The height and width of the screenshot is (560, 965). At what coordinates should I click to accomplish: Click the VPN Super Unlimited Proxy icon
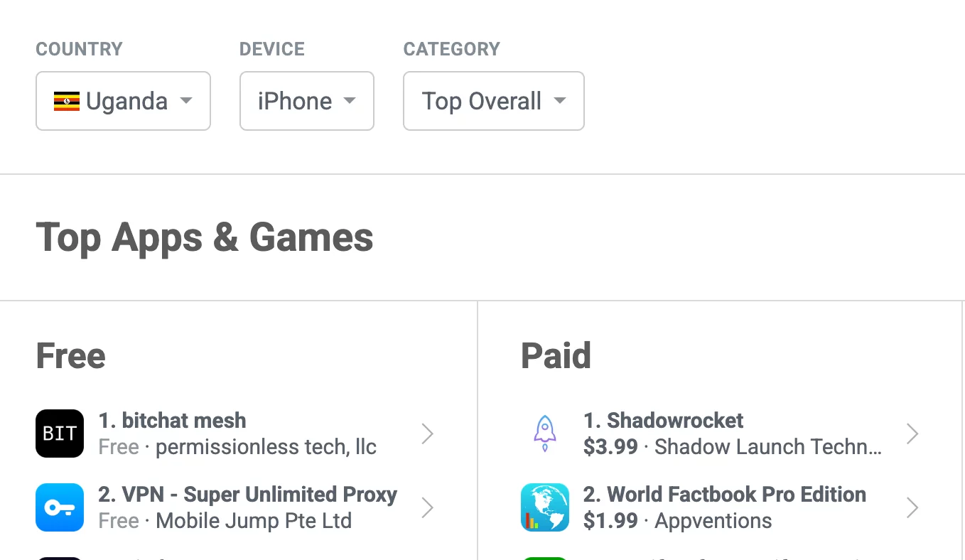click(x=60, y=507)
